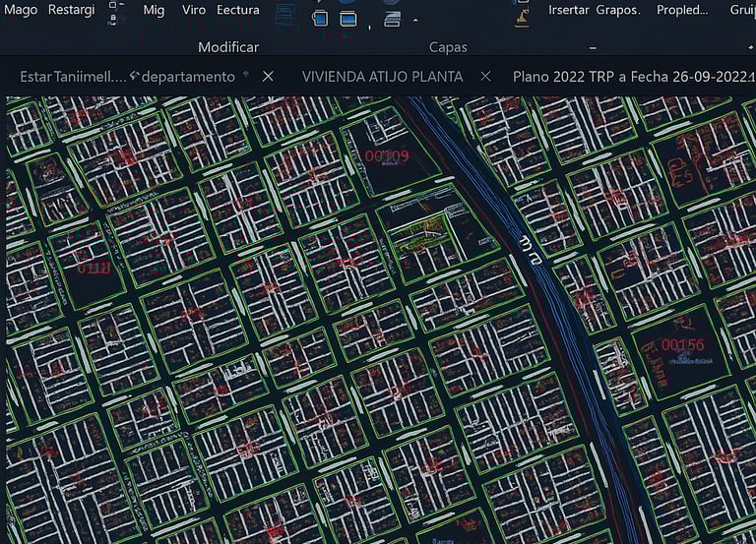Switch to VIVIENDA ATIJO PLANTA tab
Viewport: 756px width, 544px height.
point(382,77)
